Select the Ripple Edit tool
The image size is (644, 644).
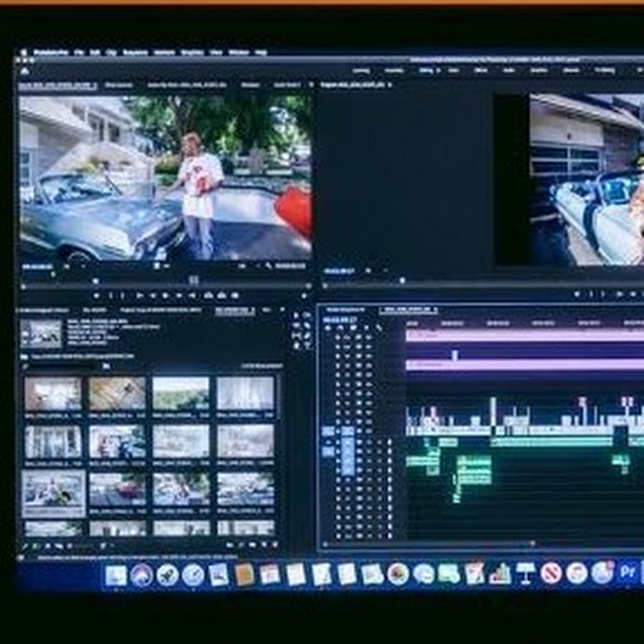click(x=296, y=326)
